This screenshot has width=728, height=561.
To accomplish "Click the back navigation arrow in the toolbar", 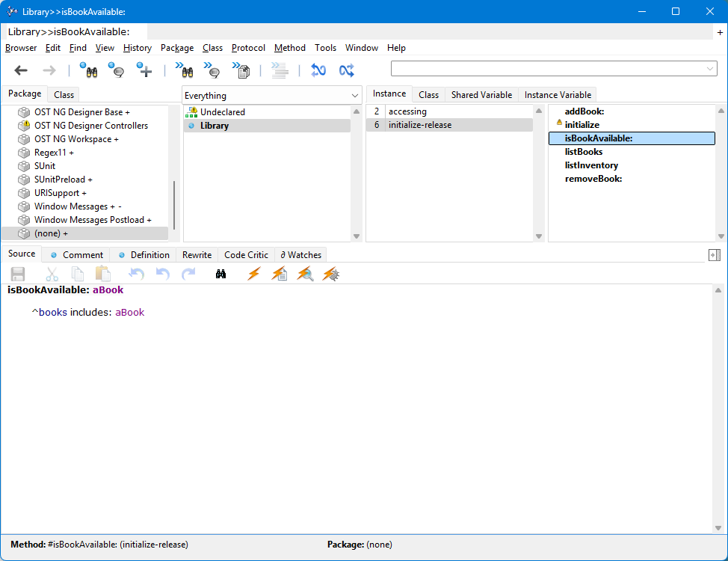I will click(21, 70).
